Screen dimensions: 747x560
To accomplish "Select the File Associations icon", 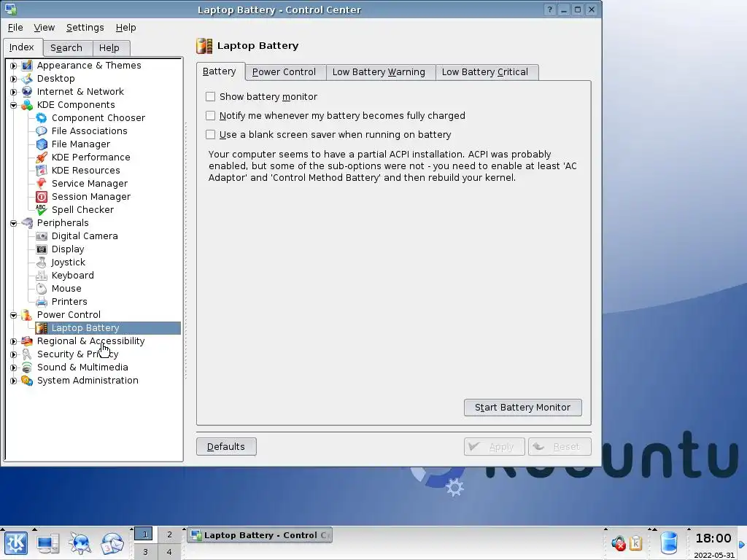I will click(x=42, y=131).
